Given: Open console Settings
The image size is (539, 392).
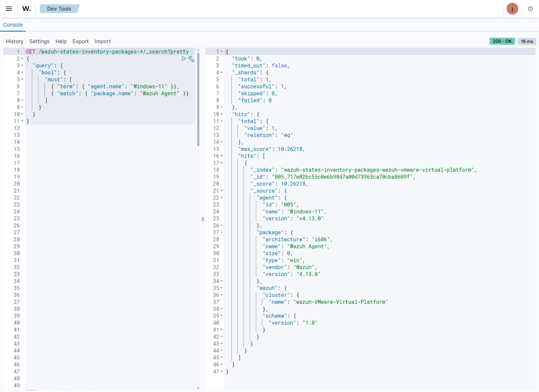Looking at the screenshot, I should pos(39,41).
